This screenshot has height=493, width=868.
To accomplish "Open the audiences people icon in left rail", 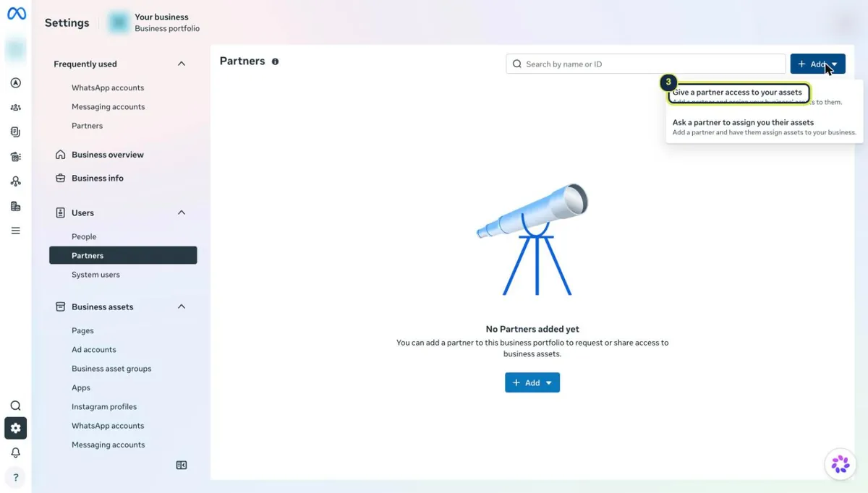I will tap(16, 108).
